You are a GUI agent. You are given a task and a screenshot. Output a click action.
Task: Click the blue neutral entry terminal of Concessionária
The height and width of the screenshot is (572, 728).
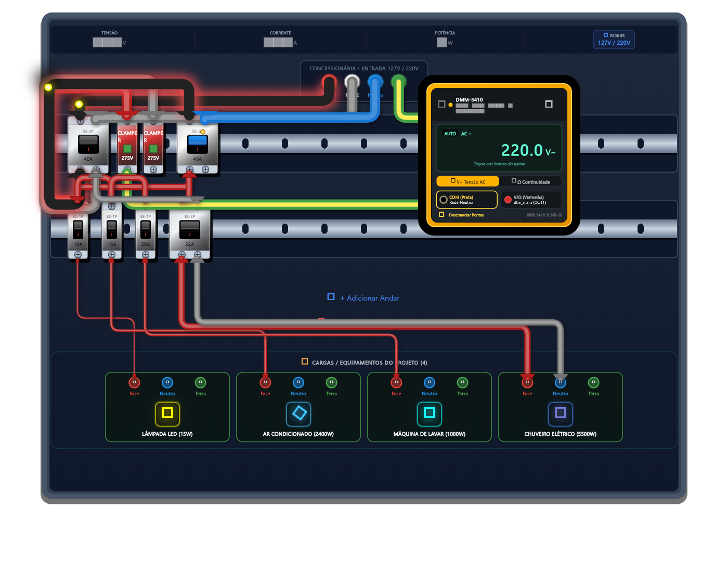375,82
